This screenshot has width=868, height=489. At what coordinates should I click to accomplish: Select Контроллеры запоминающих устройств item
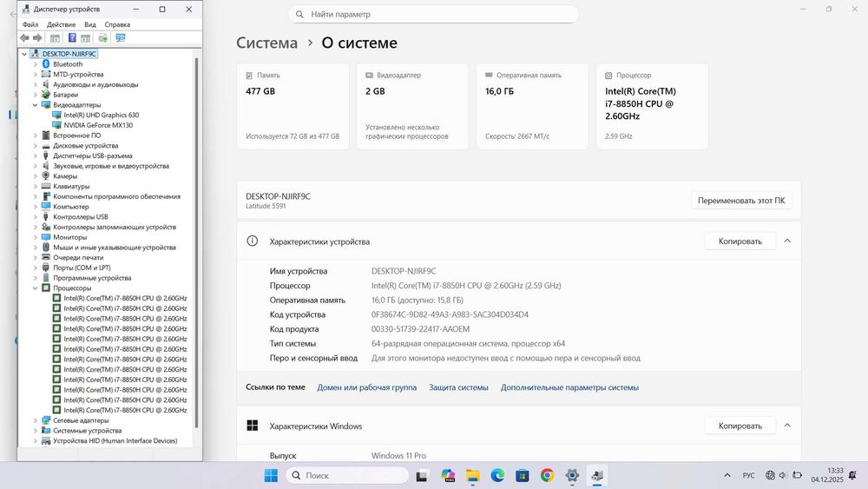pos(115,227)
